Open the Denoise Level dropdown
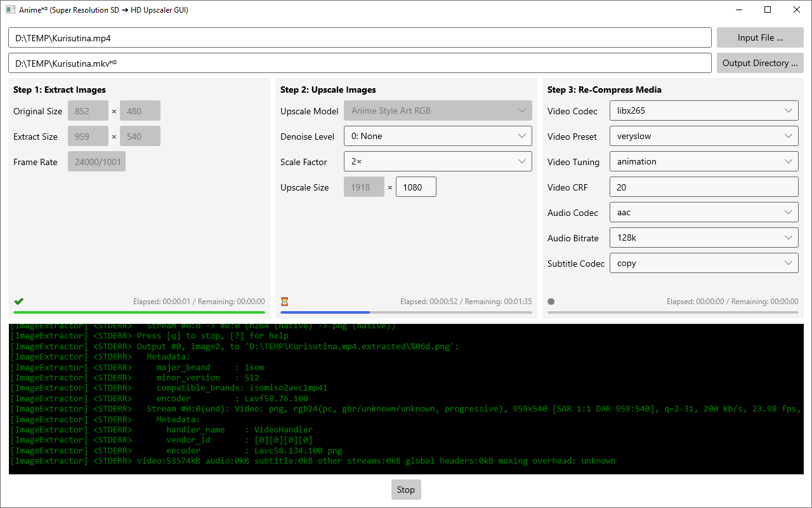This screenshot has width=812, height=508. [x=438, y=136]
